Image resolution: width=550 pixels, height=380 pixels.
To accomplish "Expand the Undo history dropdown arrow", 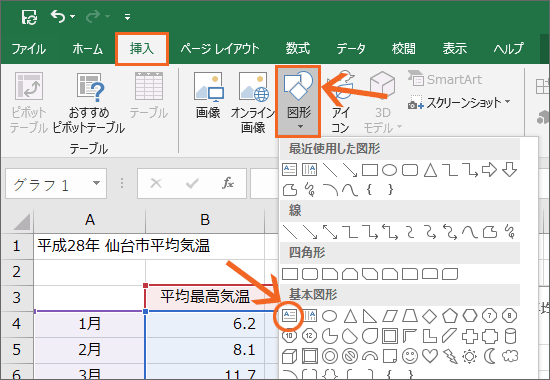I will [72, 16].
